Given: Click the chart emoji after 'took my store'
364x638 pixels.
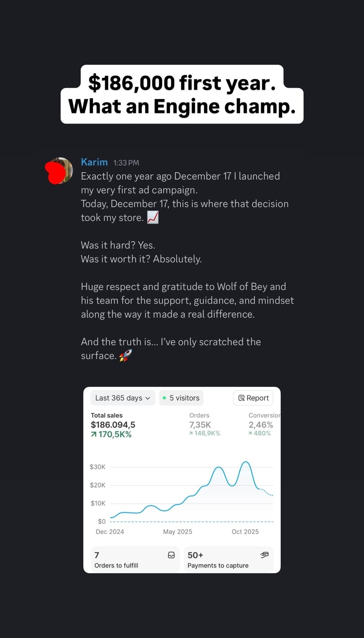Looking at the screenshot, I should pos(153,218).
